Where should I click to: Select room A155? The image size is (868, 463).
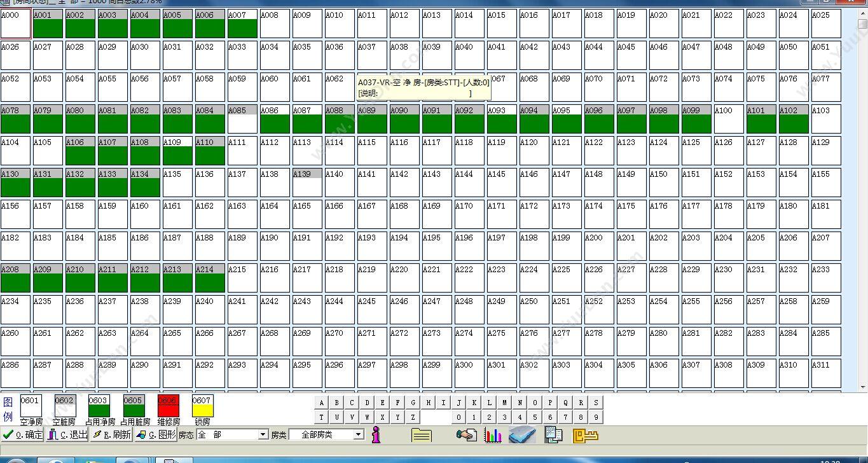(826, 183)
